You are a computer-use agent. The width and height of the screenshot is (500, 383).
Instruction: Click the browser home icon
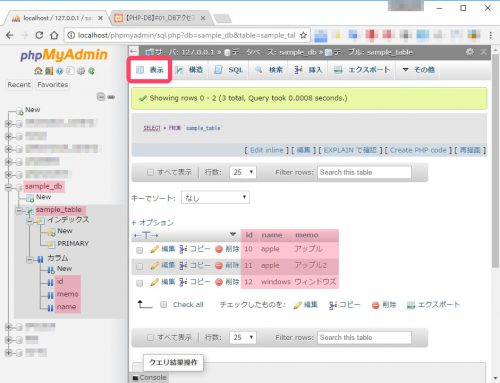54,35
